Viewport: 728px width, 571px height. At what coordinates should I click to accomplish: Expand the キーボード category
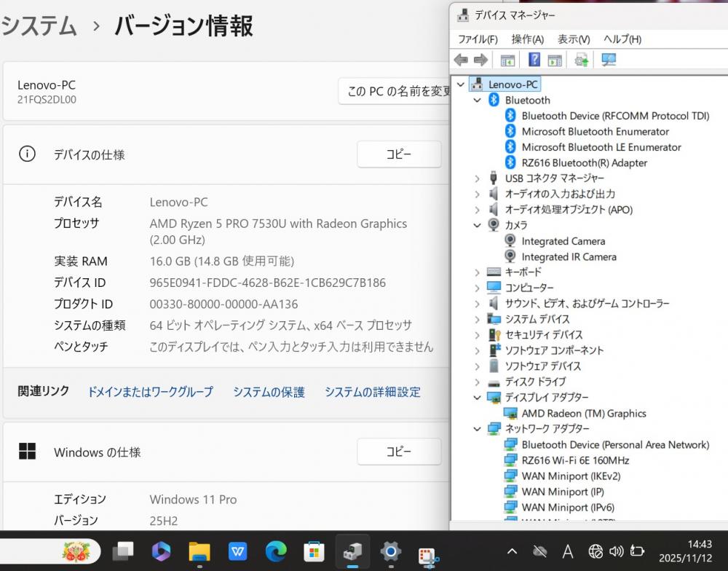pyautogui.click(x=478, y=272)
